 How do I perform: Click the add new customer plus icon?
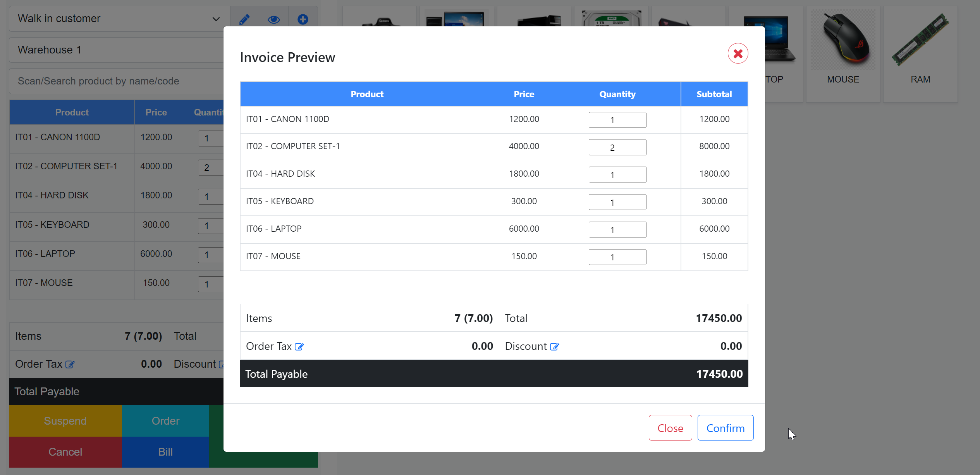(x=303, y=19)
